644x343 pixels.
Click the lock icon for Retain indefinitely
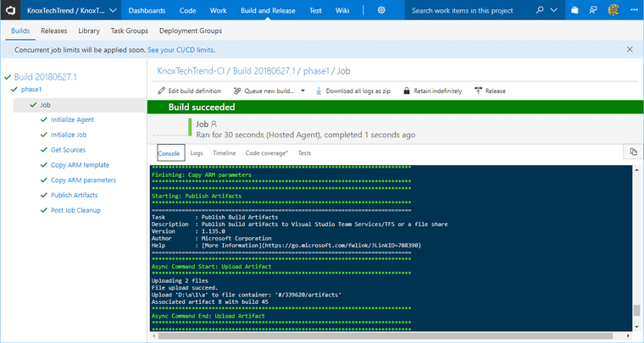coord(407,91)
